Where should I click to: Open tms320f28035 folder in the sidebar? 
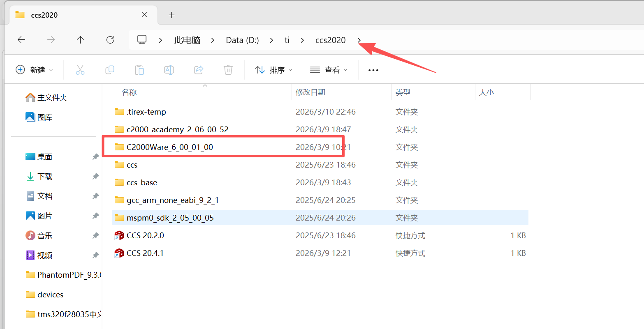click(64, 314)
